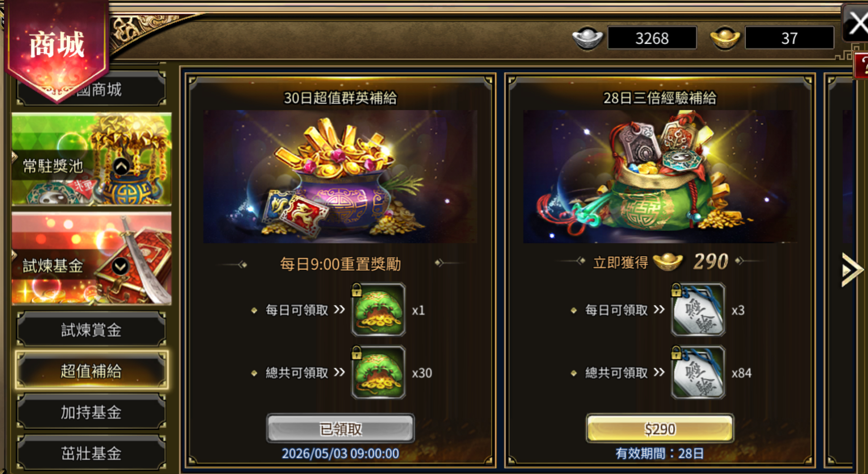
Task: Open the 加持基金 menu tab
Action: (91, 412)
